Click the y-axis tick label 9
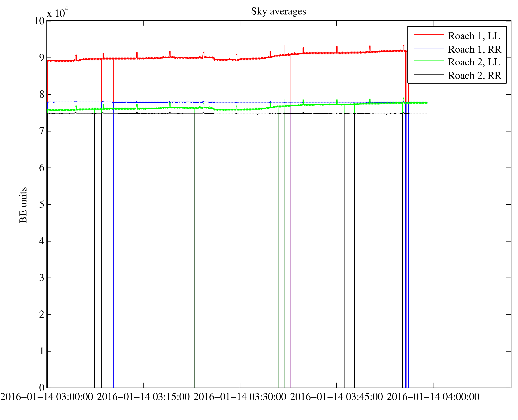 tap(42, 58)
